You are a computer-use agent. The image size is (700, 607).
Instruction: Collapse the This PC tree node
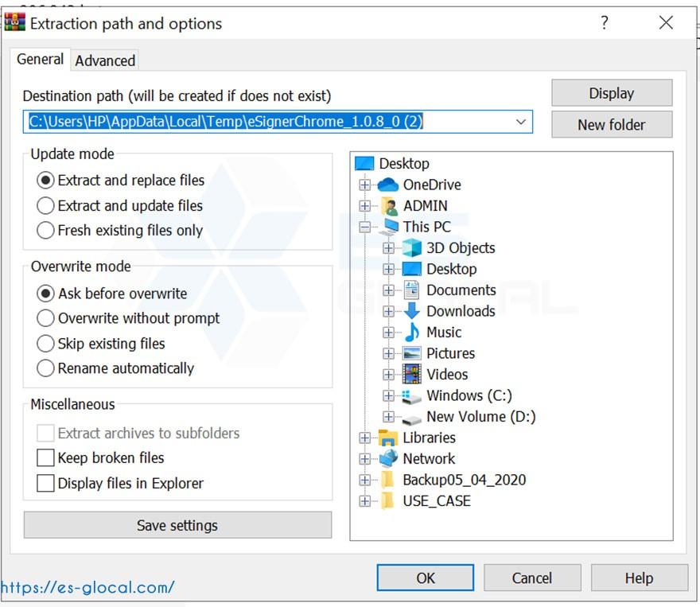click(x=365, y=228)
